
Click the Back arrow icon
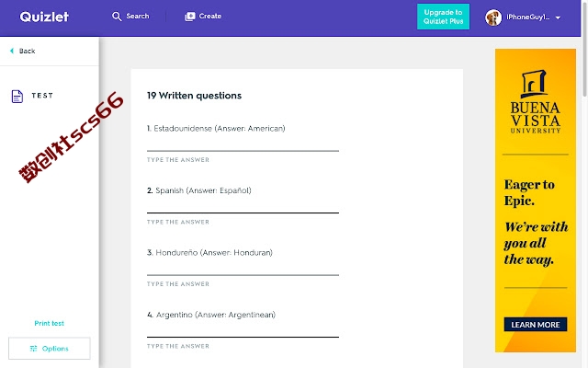[12, 51]
